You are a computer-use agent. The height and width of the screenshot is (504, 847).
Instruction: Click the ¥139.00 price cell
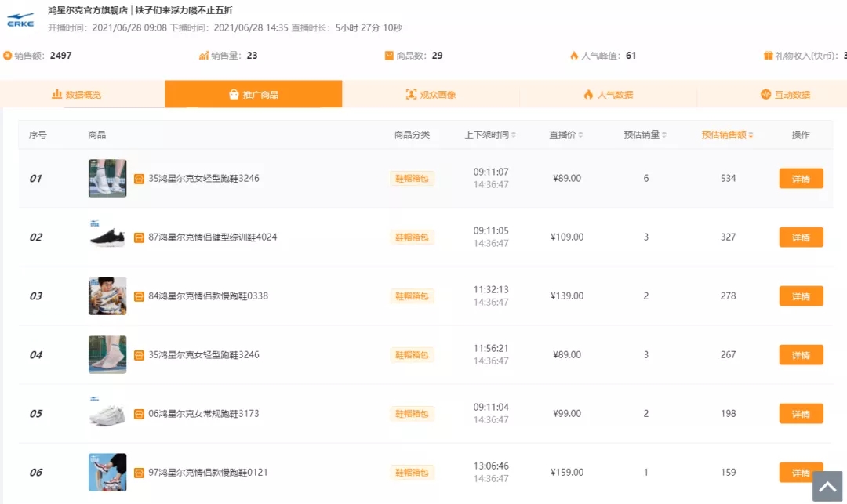pos(567,296)
